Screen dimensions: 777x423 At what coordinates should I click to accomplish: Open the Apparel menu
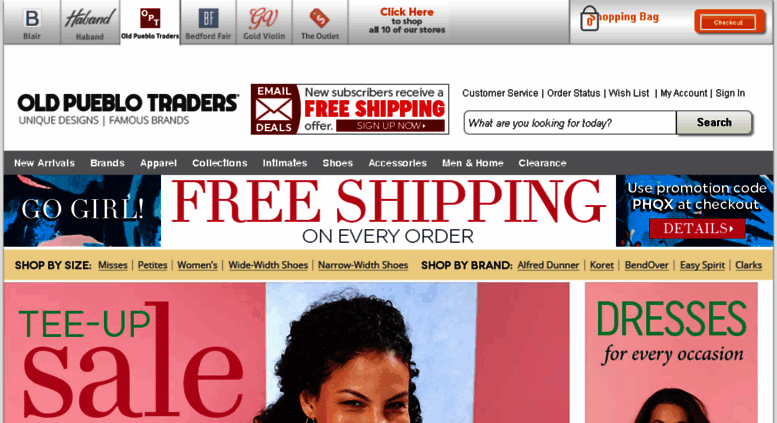158,163
